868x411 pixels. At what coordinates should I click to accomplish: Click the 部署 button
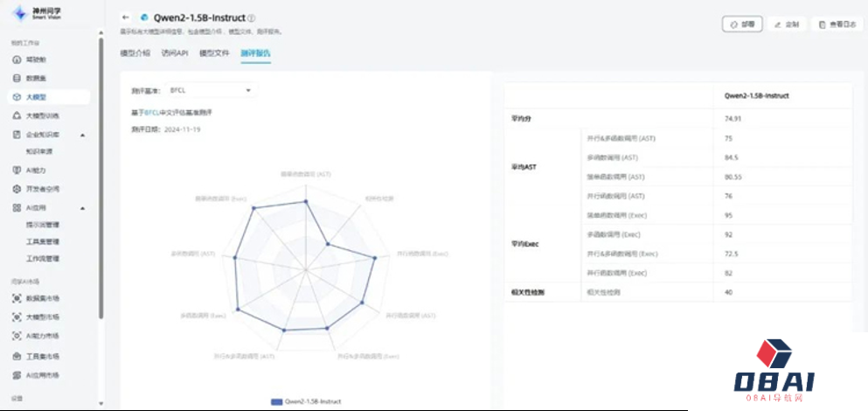pos(742,24)
